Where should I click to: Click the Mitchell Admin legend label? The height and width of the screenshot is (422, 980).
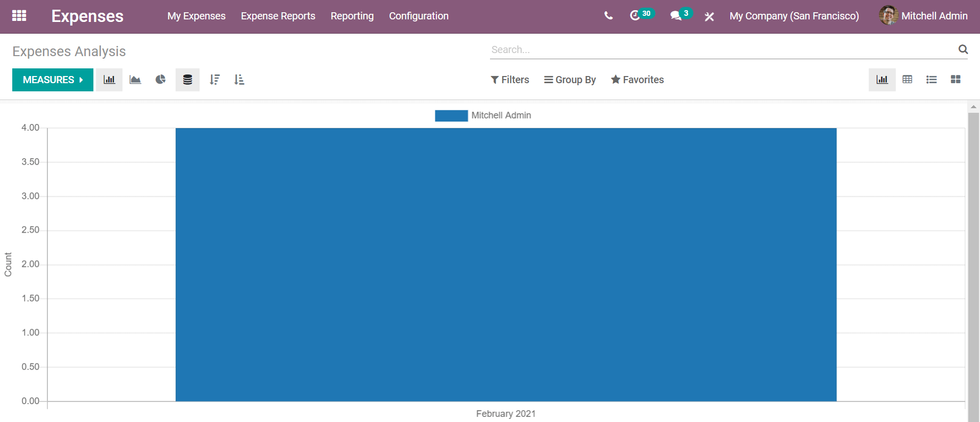tap(501, 115)
